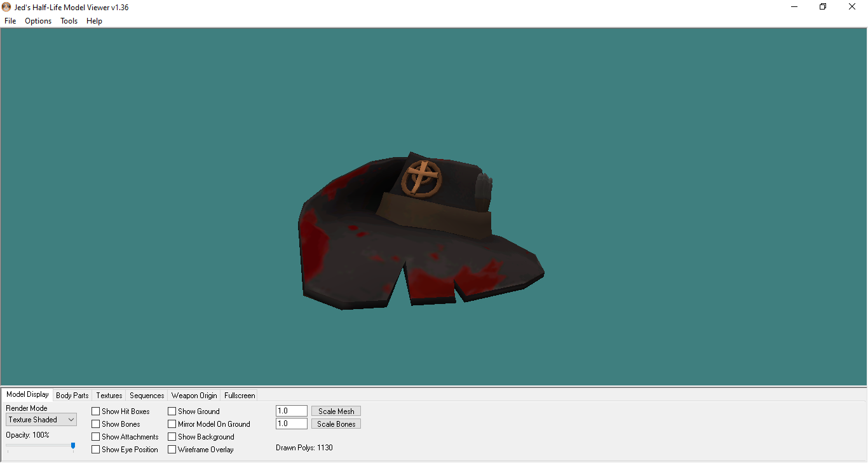Enable Show Ground checkbox
868x463 pixels.
(x=172, y=411)
